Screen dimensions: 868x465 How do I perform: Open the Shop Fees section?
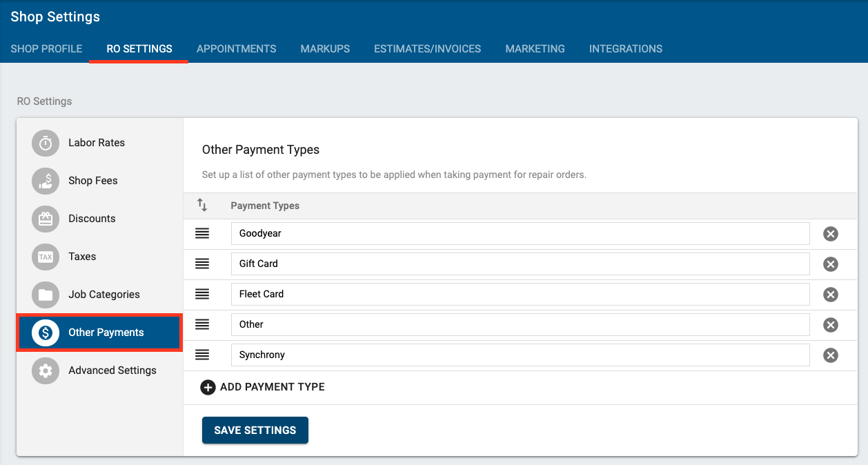coord(99,181)
